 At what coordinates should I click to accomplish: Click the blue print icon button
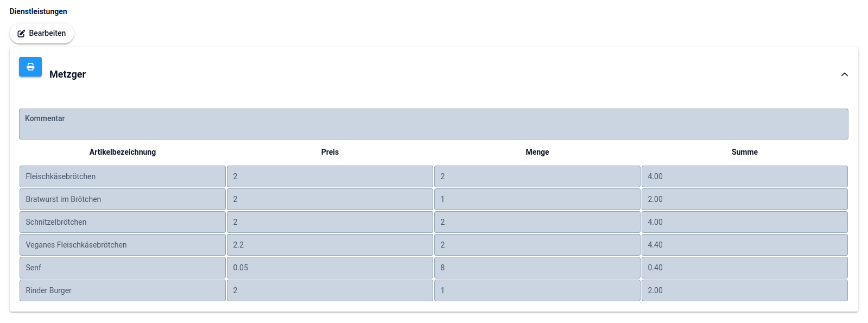[x=30, y=67]
